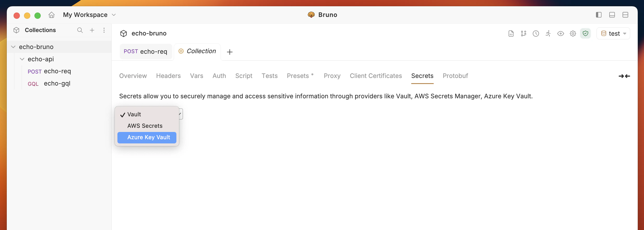This screenshot has width=644, height=230.
Task: Switch to split horizontal layout icon
Action: click(625, 15)
